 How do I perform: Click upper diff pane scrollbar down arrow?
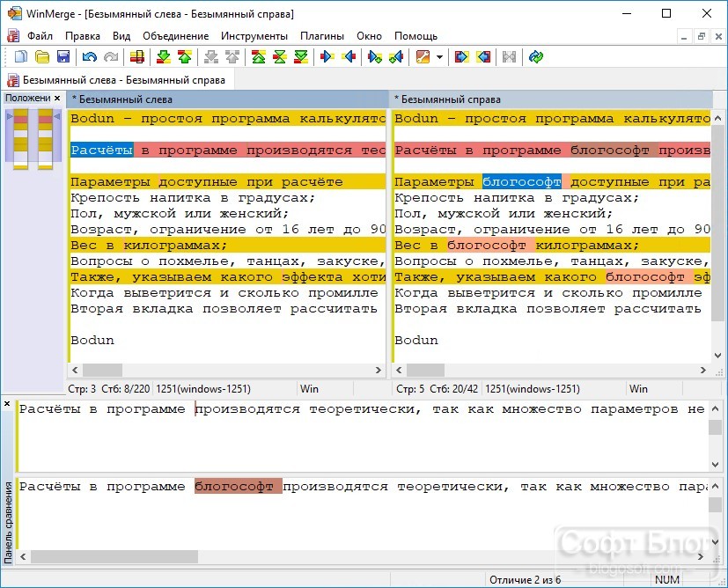click(716, 465)
